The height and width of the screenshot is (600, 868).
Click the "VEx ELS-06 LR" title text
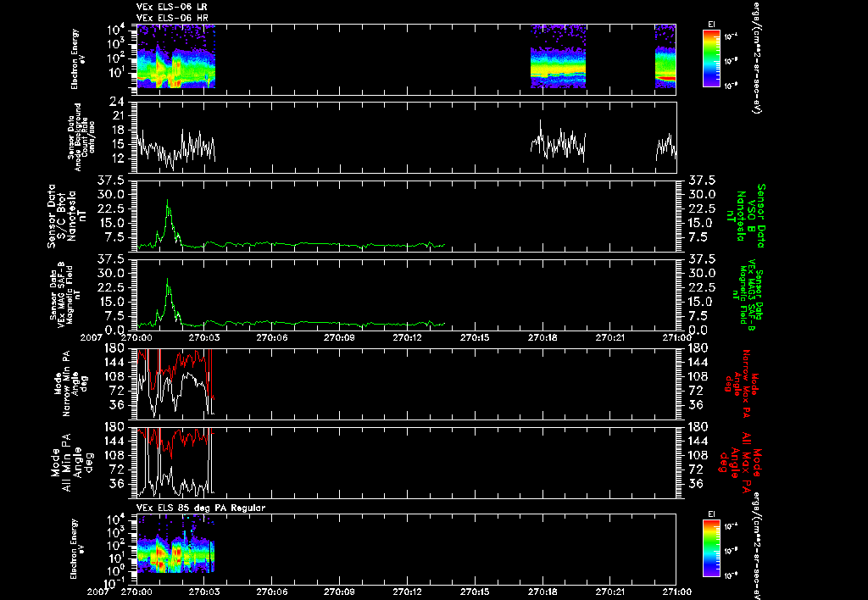click(x=171, y=7)
